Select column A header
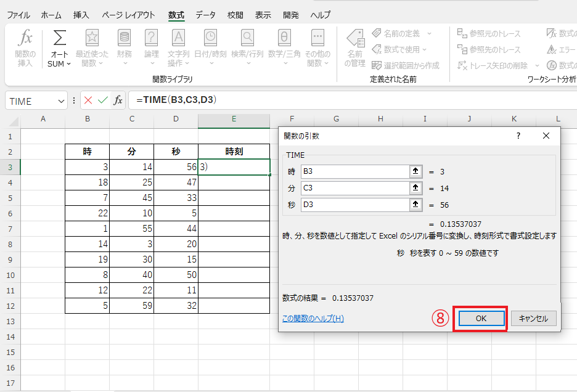 [x=43, y=119]
